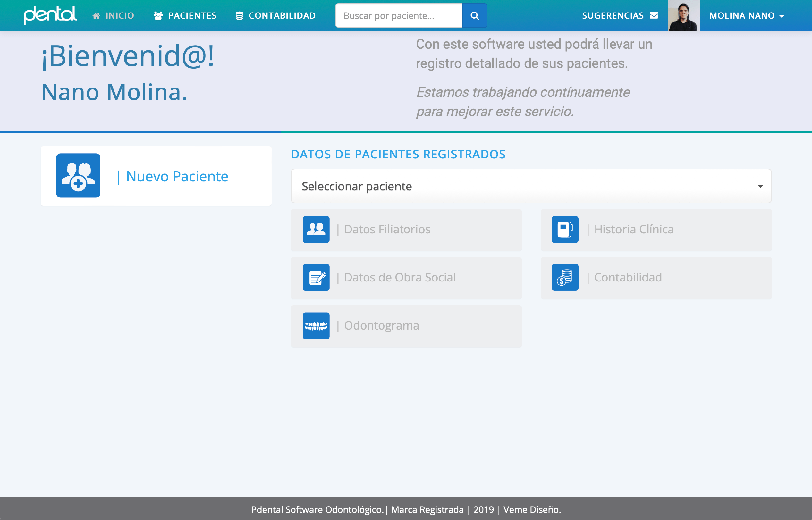Click the Odontograma label
Image resolution: width=812 pixels, height=520 pixels.
(381, 326)
